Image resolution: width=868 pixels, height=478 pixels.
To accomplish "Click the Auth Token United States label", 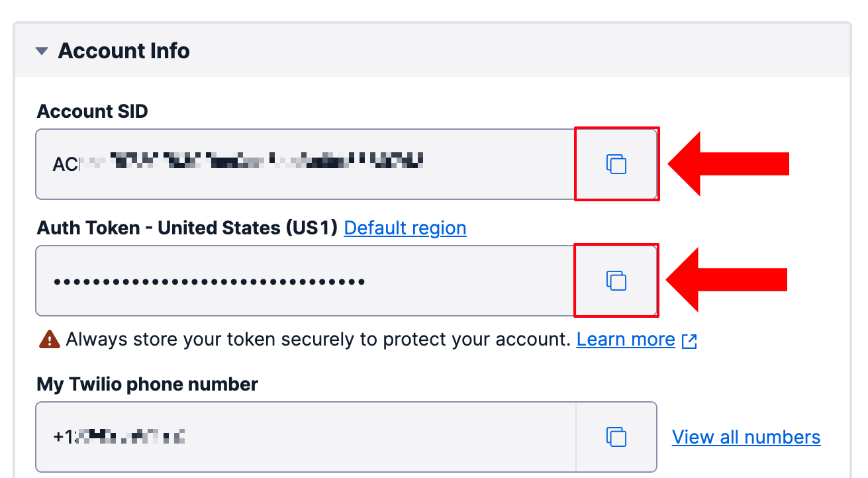I will [187, 228].
